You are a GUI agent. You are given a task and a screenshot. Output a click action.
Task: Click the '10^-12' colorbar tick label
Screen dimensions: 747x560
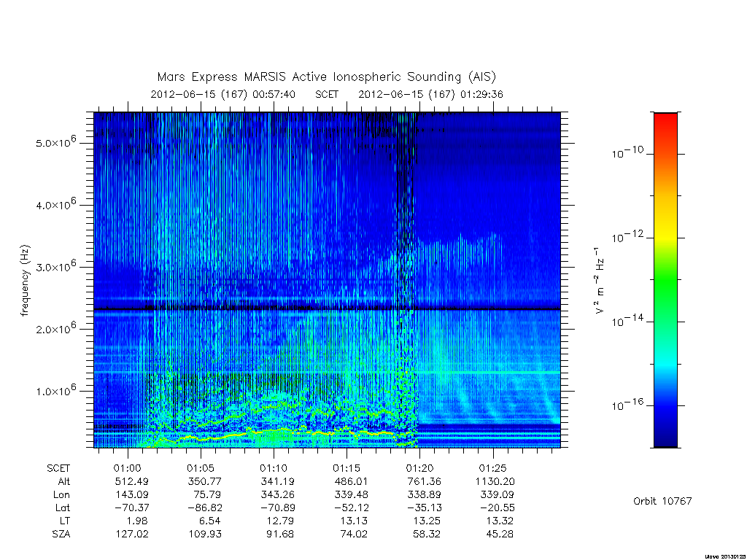click(x=627, y=236)
